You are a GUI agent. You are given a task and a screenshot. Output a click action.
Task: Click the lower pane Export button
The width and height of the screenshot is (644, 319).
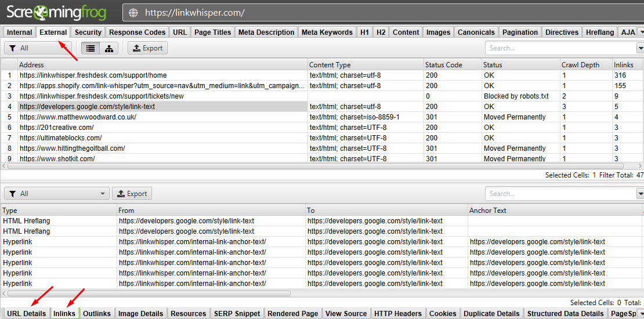click(132, 193)
